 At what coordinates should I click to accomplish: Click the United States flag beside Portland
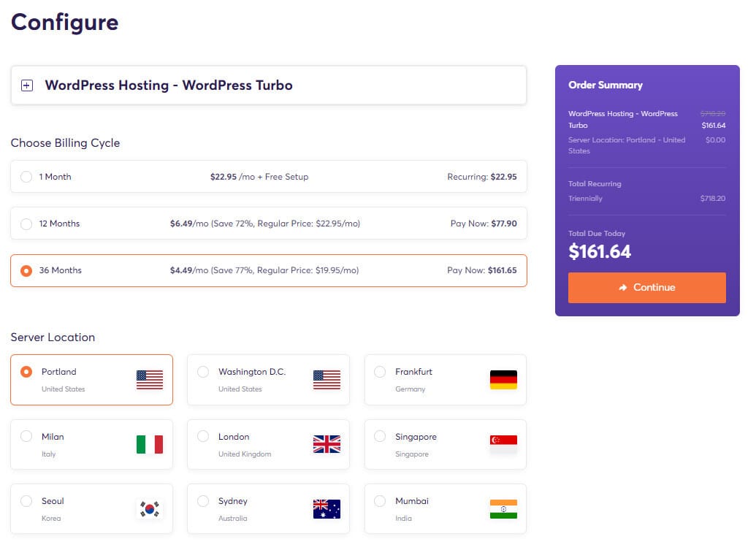[150, 380]
